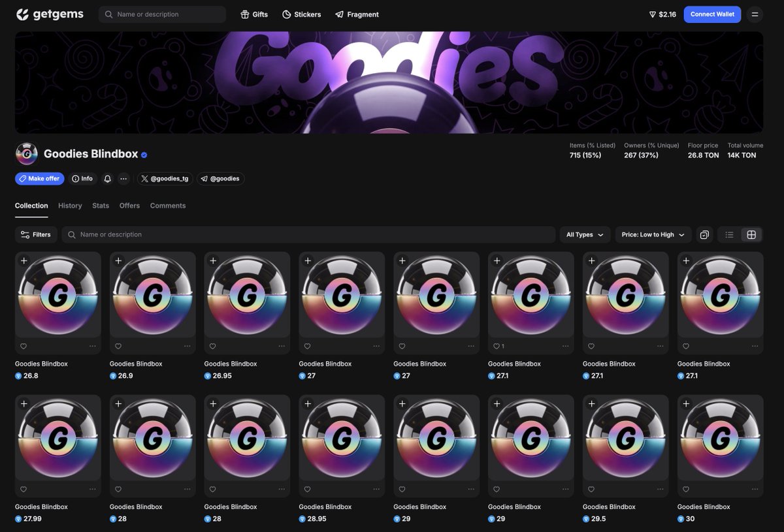Open options menu for 26.9 TON Blindbox
Screen dimensions: 784x532
(188, 346)
